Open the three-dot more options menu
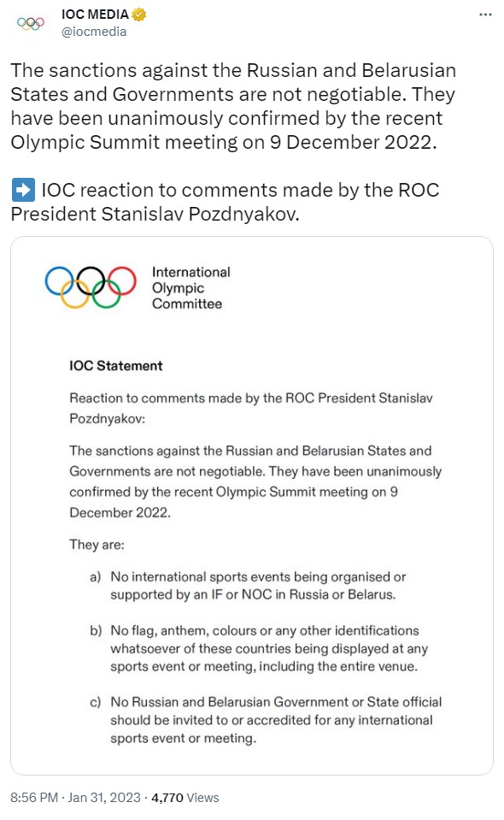Image resolution: width=504 pixels, height=820 pixels. coord(485,15)
